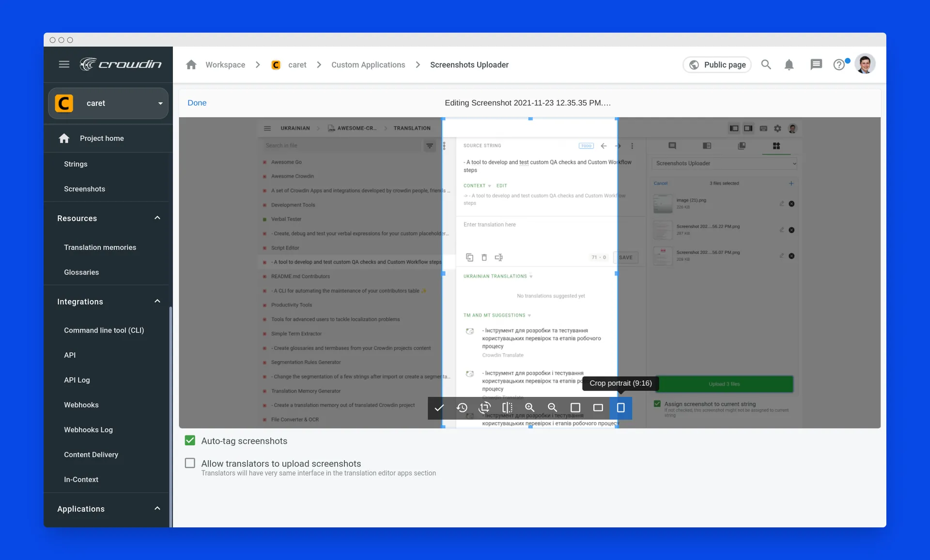Open API Log in the sidebar

tap(77, 380)
